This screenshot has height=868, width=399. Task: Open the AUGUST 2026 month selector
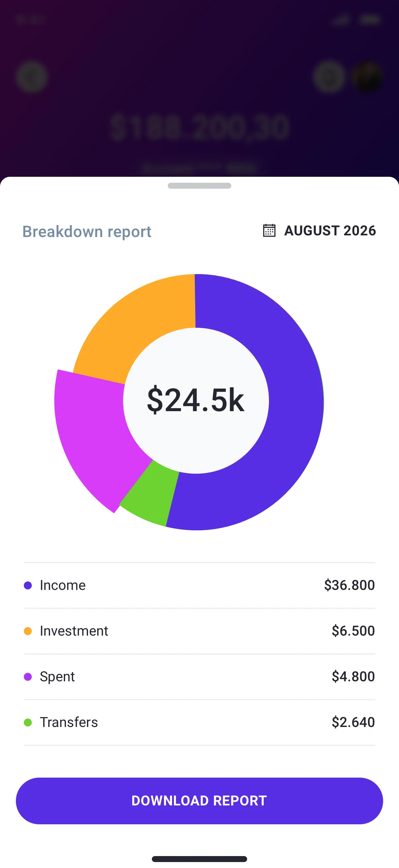(x=330, y=231)
